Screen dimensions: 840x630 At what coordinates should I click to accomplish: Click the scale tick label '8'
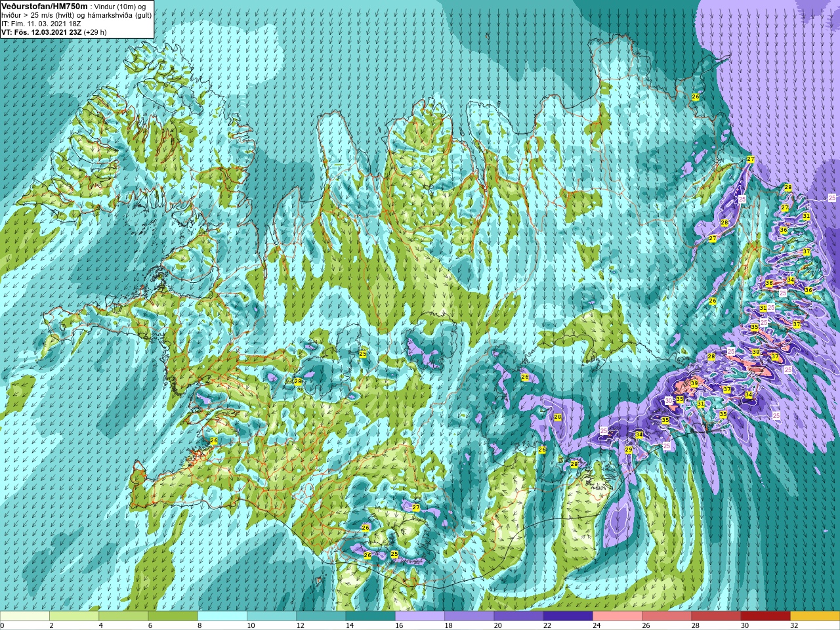[x=200, y=625]
